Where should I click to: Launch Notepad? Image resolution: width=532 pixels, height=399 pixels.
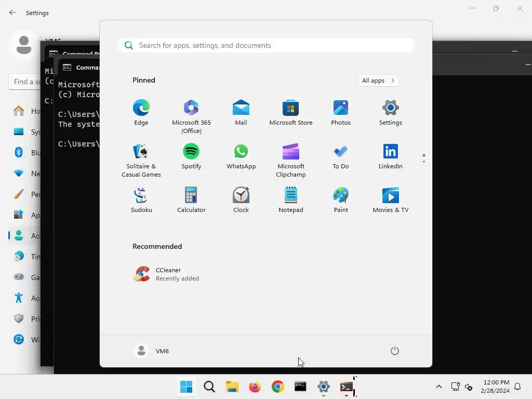pyautogui.click(x=291, y=200)
